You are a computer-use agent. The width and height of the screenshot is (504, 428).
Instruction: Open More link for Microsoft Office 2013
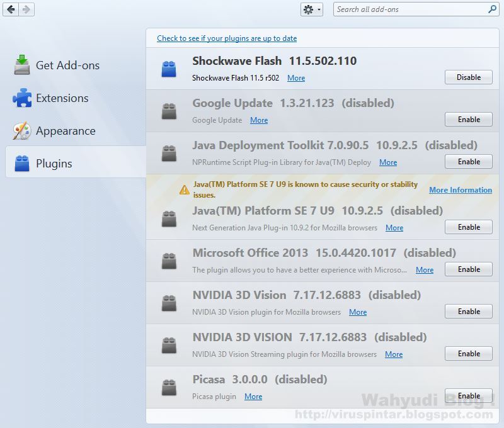tap(424, 270)
